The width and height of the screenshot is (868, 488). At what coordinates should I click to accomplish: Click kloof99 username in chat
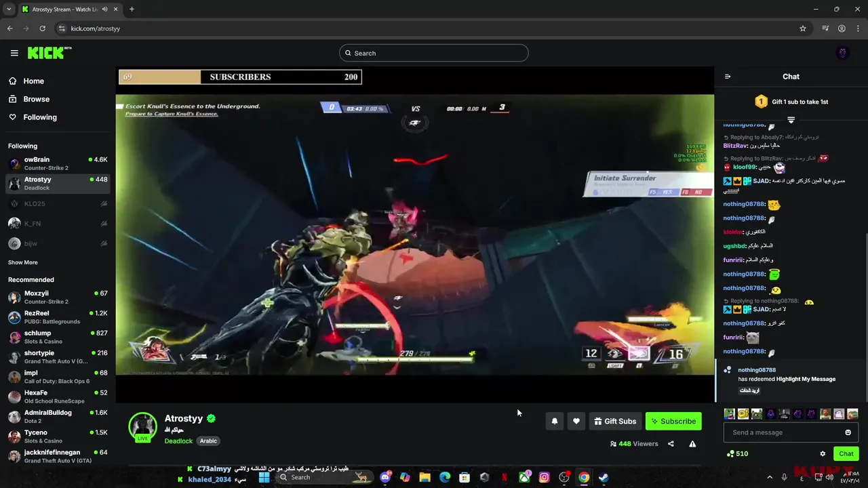pos(744,167)
